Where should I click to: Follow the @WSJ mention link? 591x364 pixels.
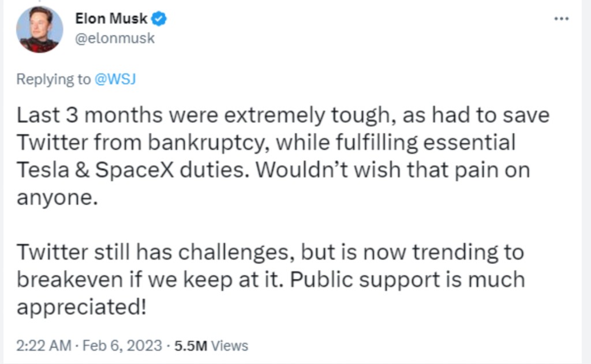(x=115, y=80)
